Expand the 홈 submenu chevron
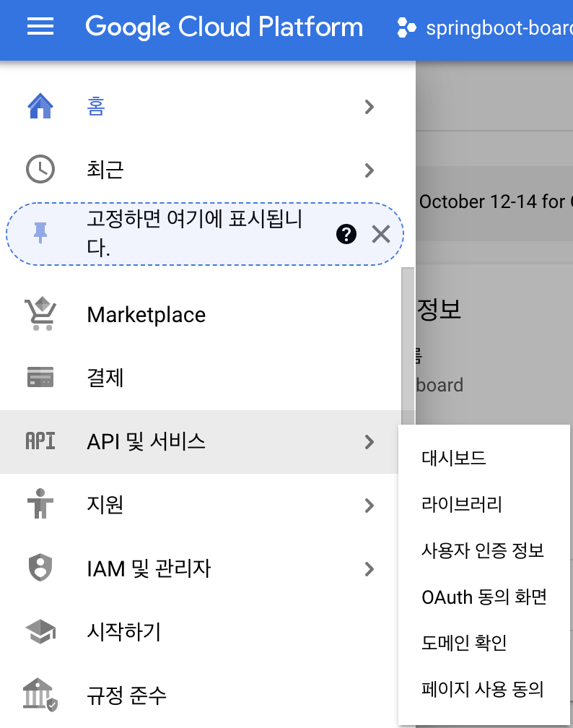573x728 pixels. point(369,107)
